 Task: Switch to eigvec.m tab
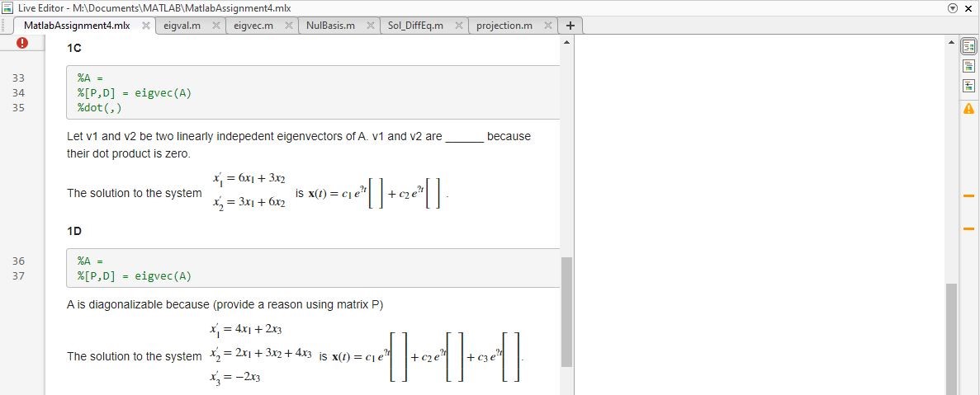click(x=253, y=26)
